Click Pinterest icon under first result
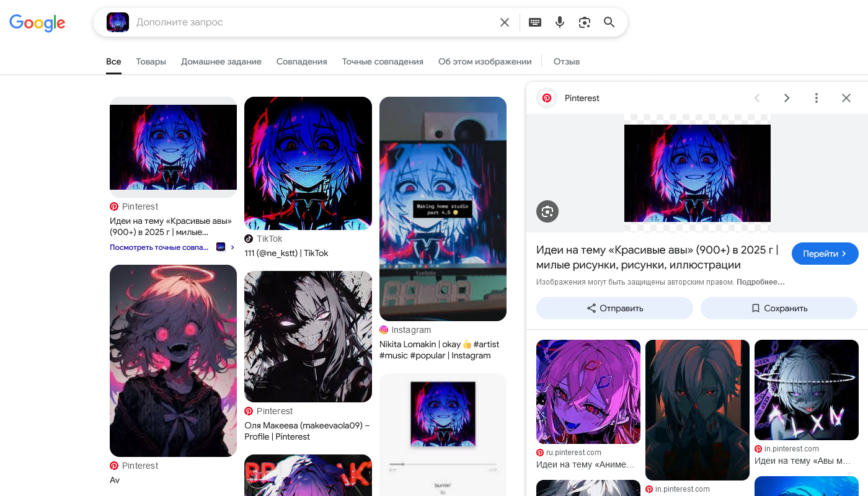 (x=114, y=206)
